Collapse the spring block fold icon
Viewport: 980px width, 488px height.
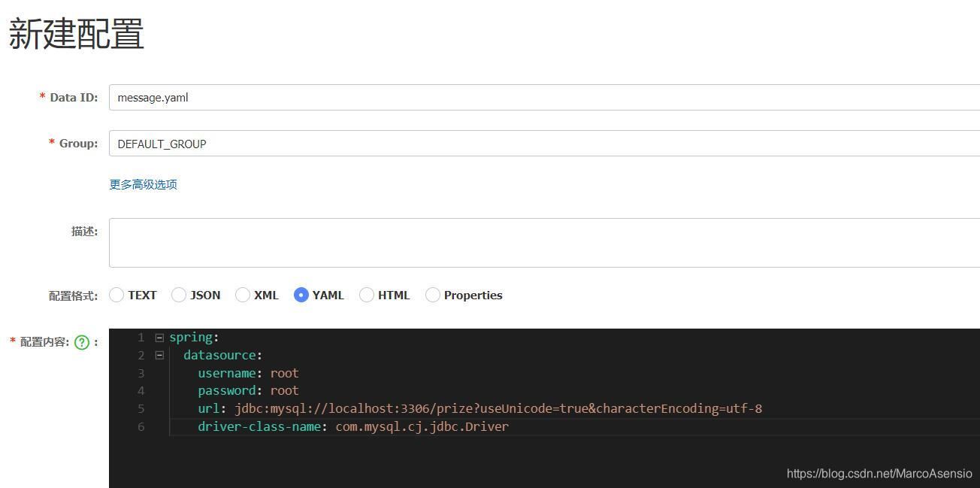[x=159, y=338]
